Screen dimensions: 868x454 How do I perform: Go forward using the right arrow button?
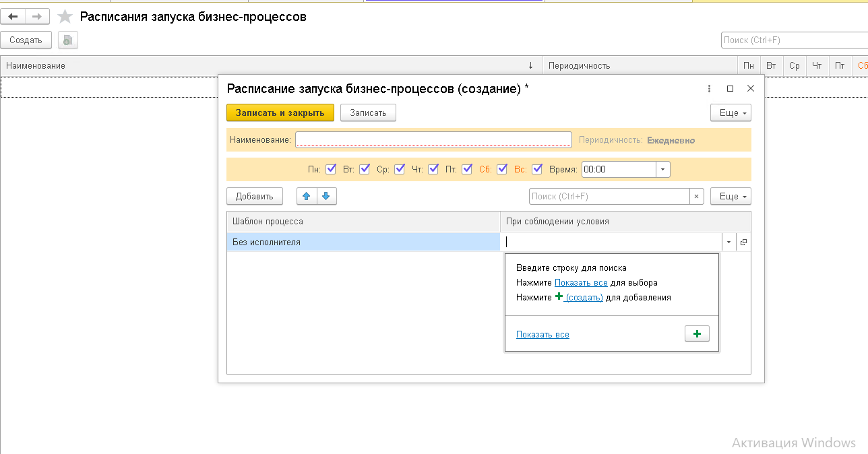pyautogui.click(x=37, y=16)
